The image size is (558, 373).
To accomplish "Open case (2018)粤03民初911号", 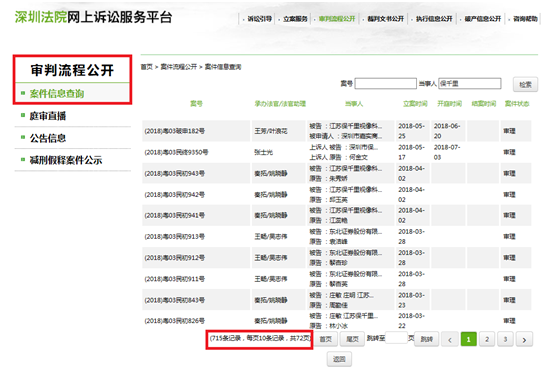I will (x=174, y=279).
